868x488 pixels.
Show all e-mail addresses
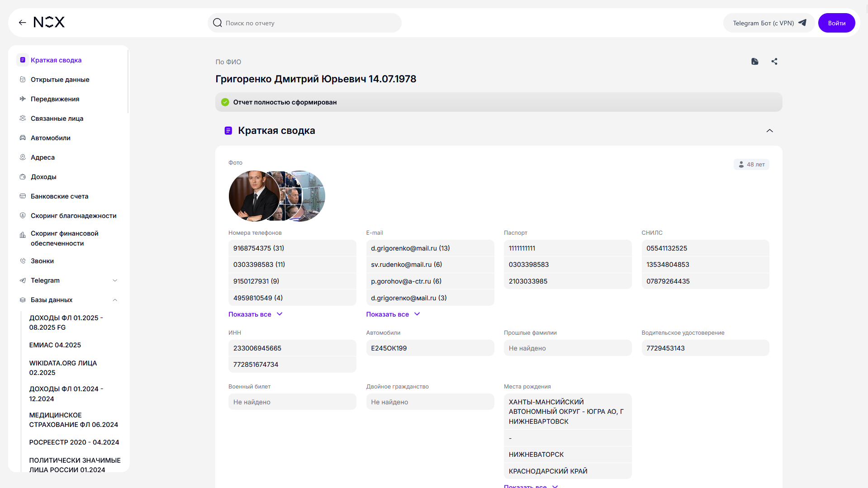[393, 314]
